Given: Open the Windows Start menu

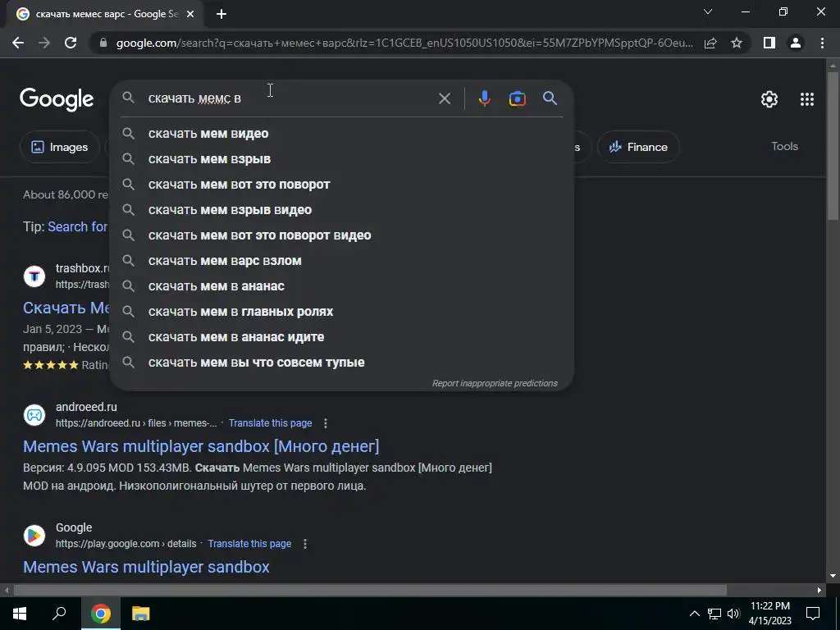Looking at the screenshot, I should coord(20,614).
